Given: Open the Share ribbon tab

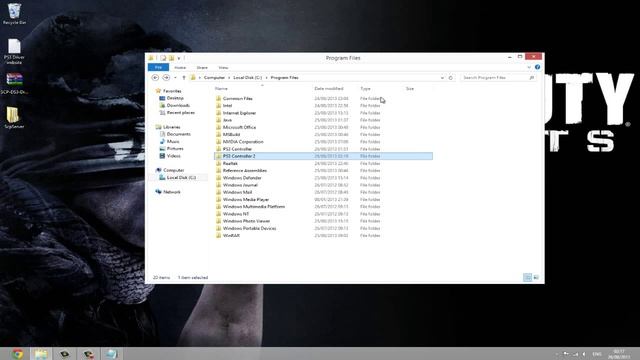Looking at the screenshot, I should coord(202,67).
